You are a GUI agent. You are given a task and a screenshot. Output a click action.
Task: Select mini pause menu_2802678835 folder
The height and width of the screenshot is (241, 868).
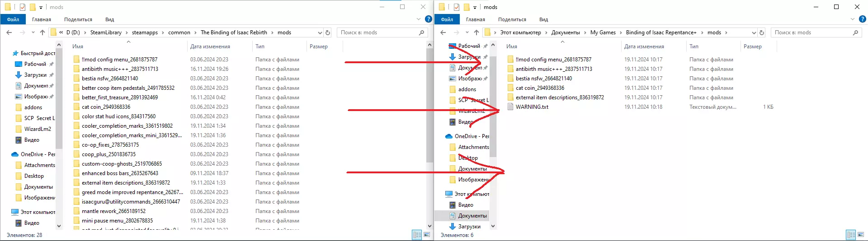click(117, 221)
